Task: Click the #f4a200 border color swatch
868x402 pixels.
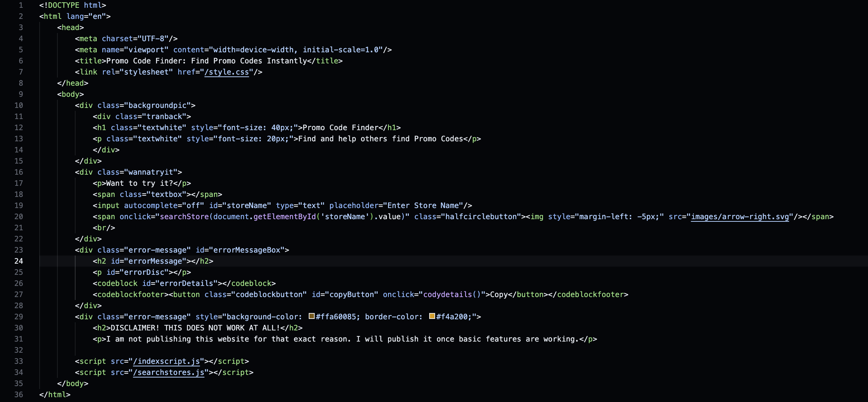Action: [x=432, y=316]
